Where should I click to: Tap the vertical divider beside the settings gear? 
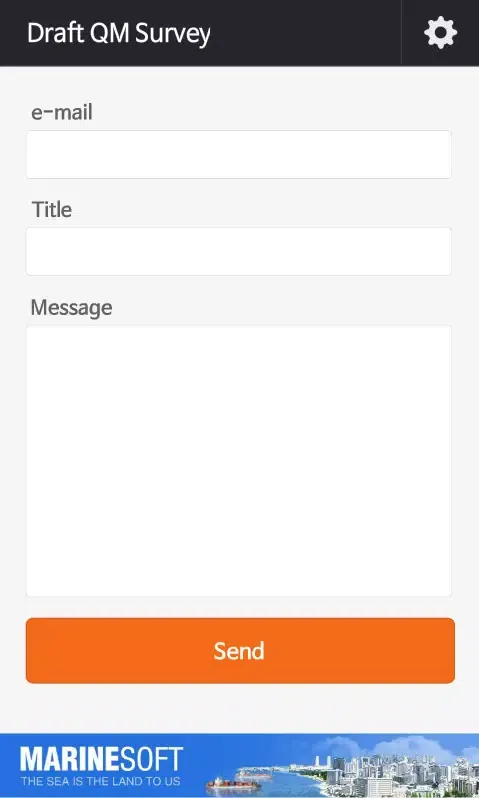tap(401, 33)
